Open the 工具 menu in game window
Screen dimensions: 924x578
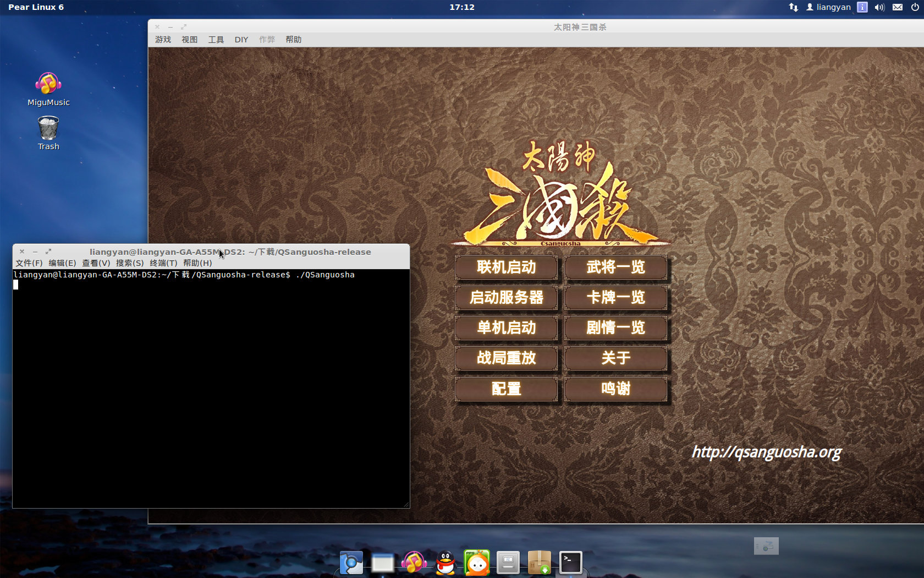click(216, 40)
